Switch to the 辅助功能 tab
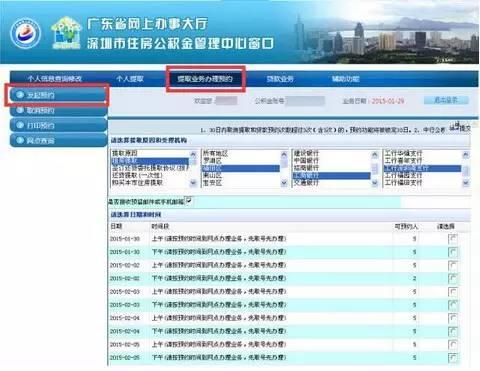 click(345, 79)
